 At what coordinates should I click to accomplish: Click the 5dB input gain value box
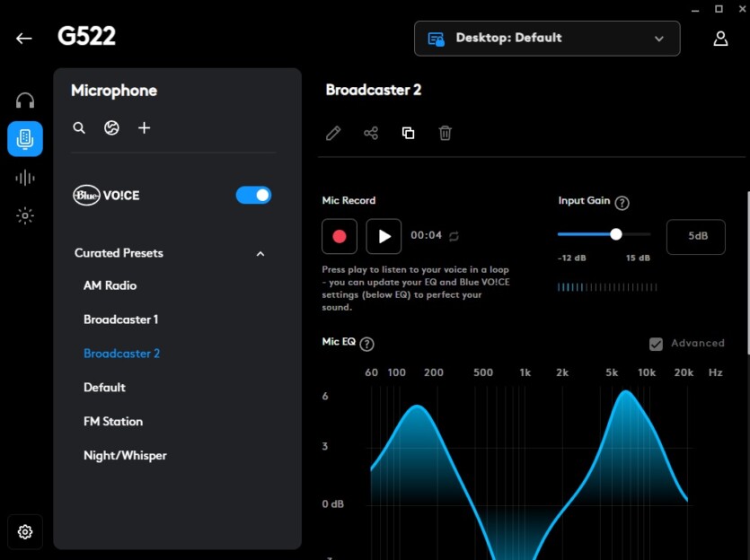tap(696, 237)
